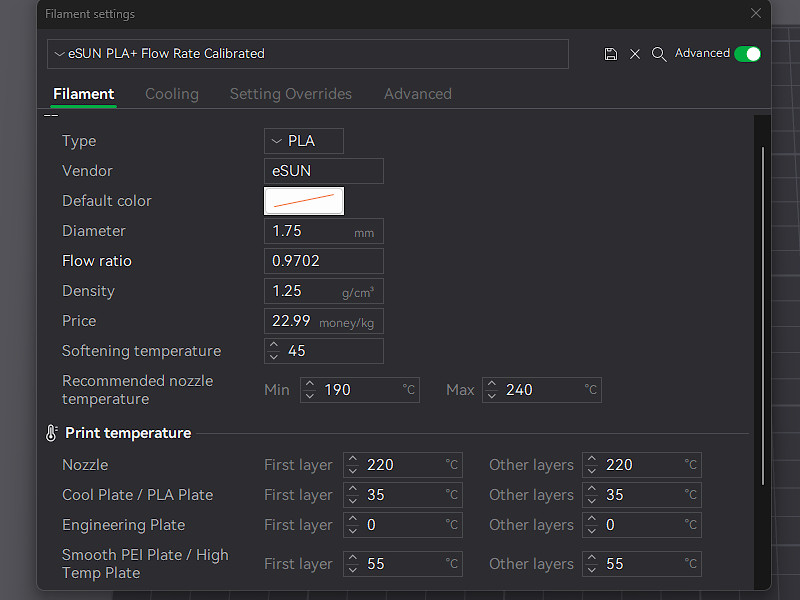Click the Smooth PEI Plate / High Temp Plate label
Image resolution: width=800 pixels, height=600 pixels.
click(x=145, y=564)
